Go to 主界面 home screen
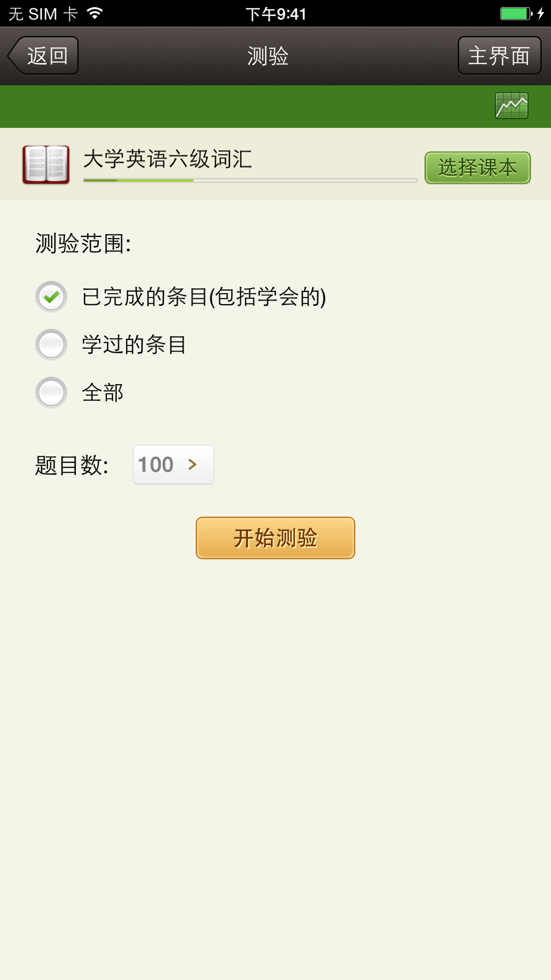 coord(499,56)
